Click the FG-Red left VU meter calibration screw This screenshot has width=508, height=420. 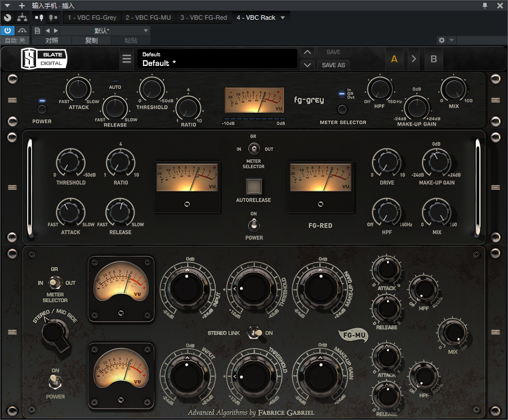(x=187, y=204)
